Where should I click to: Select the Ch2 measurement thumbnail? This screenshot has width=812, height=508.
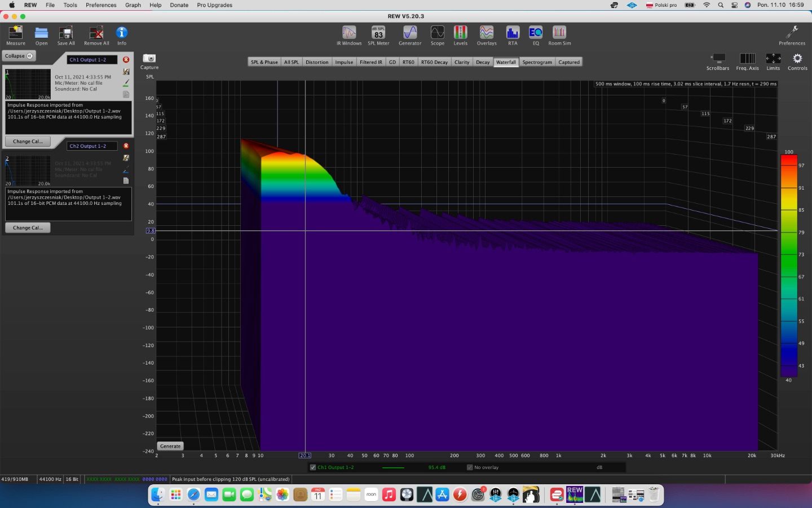(28, 170)
